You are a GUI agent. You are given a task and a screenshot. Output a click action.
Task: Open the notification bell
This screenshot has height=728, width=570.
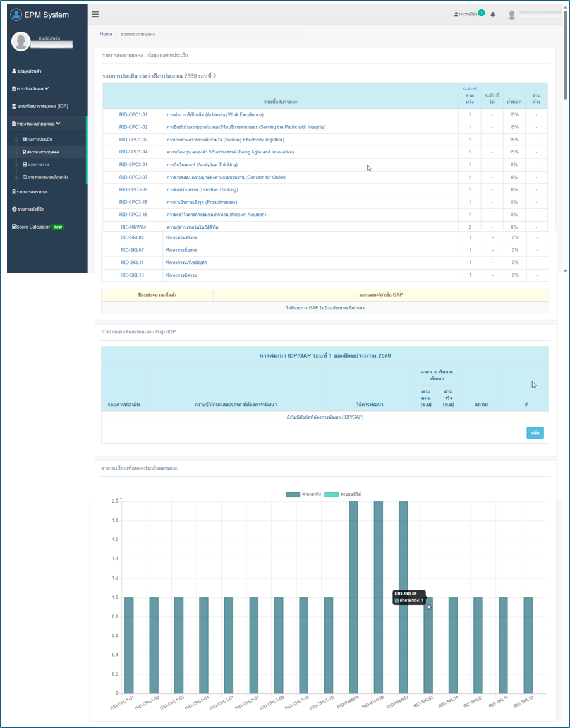[493, 15]
